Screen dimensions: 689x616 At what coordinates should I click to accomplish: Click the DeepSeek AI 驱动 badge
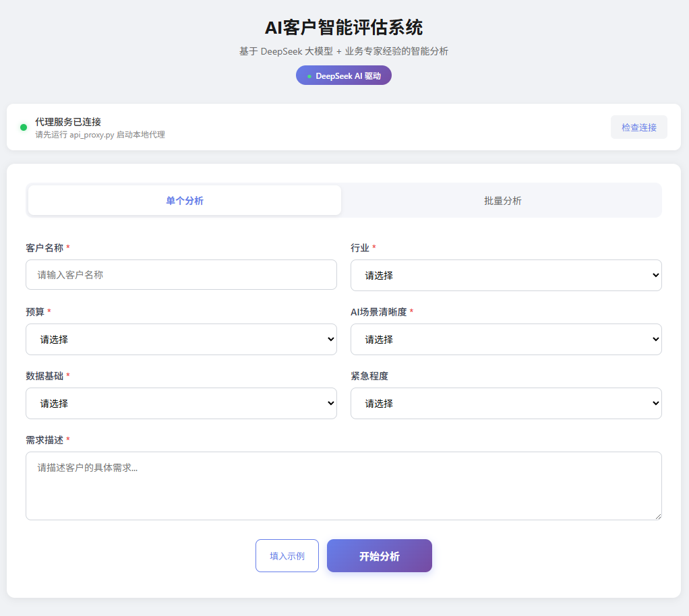coord(344,75)
